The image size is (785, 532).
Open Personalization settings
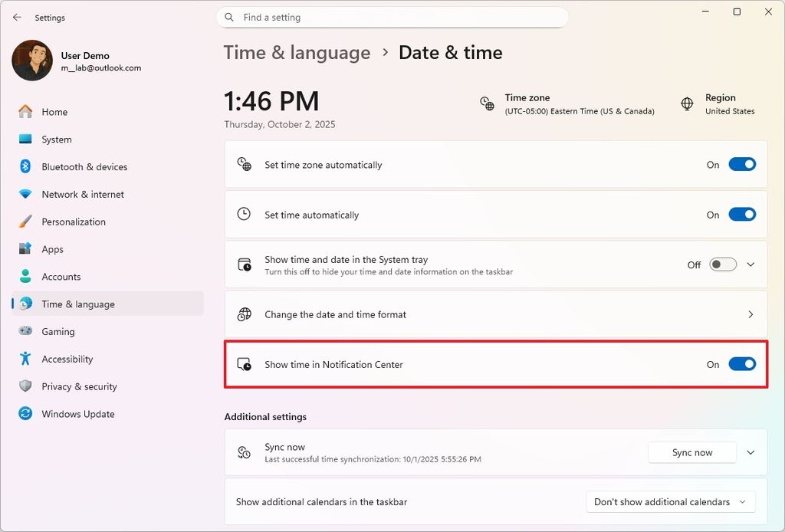[73, 222]
